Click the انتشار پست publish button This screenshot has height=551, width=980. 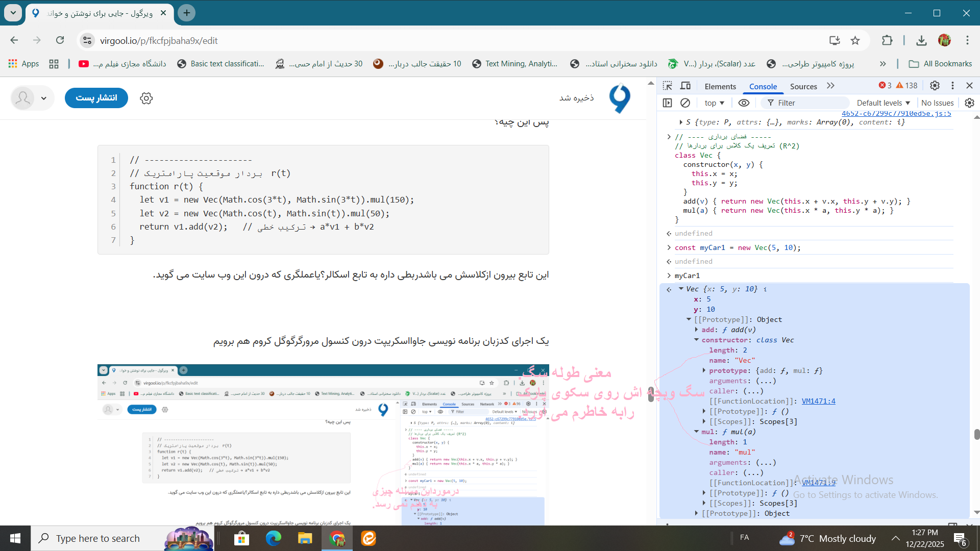point(96,98)
